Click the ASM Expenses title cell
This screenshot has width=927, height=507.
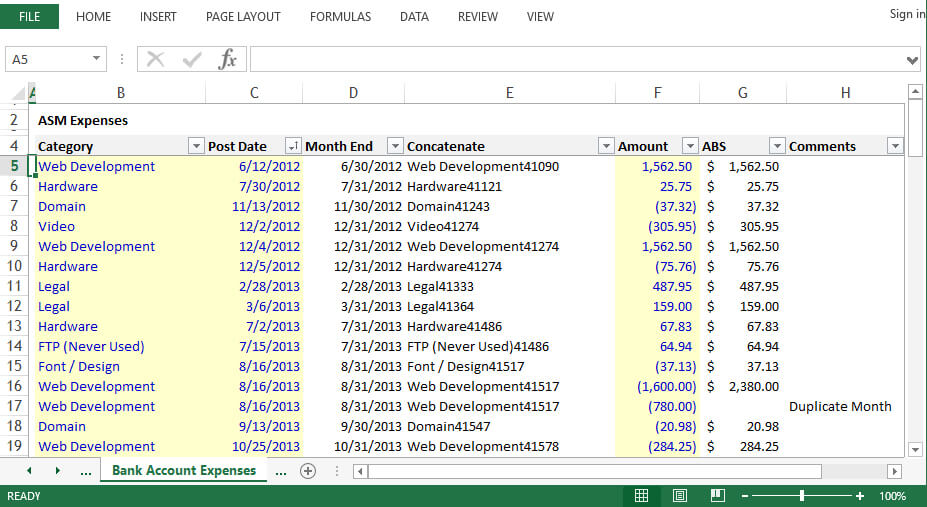coord(83,121)
